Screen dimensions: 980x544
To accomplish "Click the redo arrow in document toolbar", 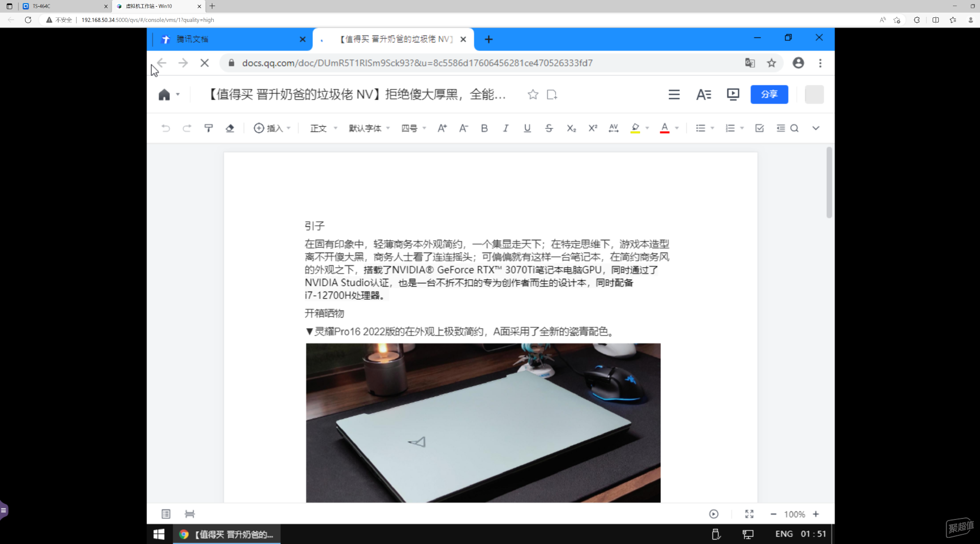I will click(187, 128).
